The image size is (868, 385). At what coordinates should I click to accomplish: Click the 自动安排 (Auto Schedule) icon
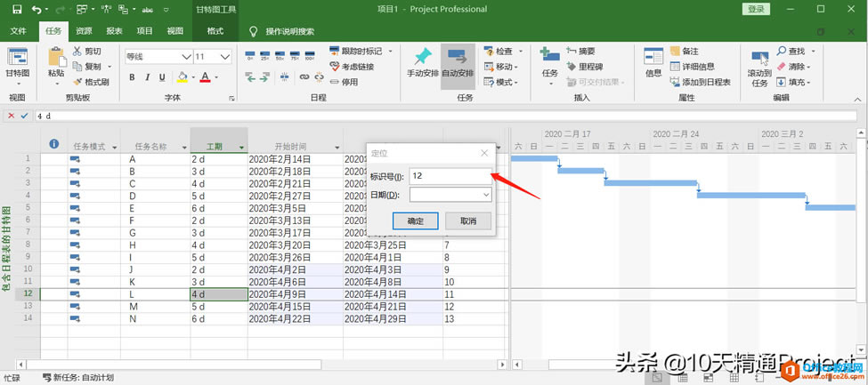tap(458, 57)
